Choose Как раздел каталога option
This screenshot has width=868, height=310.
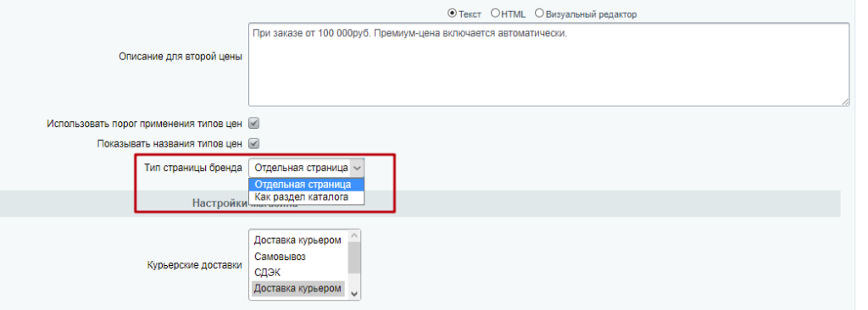(x=306, y=197)
